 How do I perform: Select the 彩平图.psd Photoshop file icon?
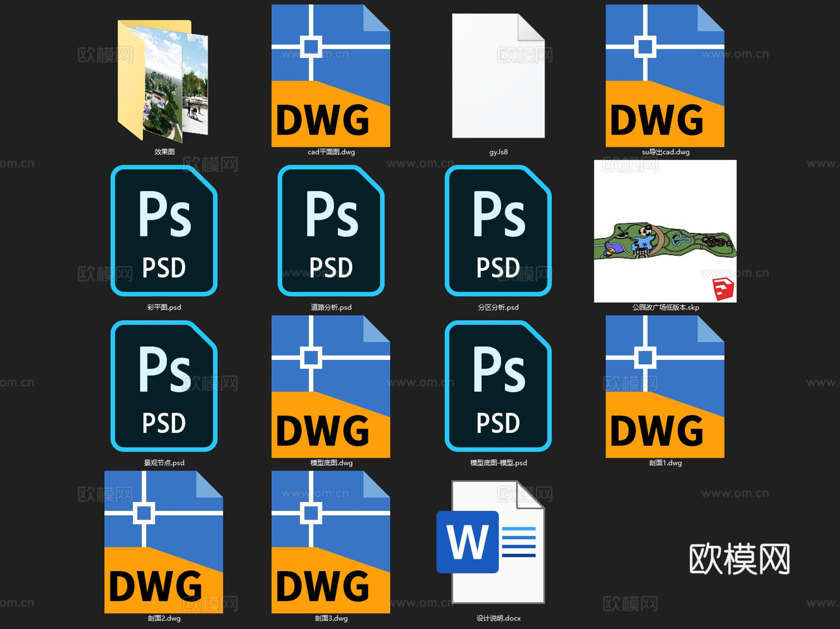[x=164, y=231]
